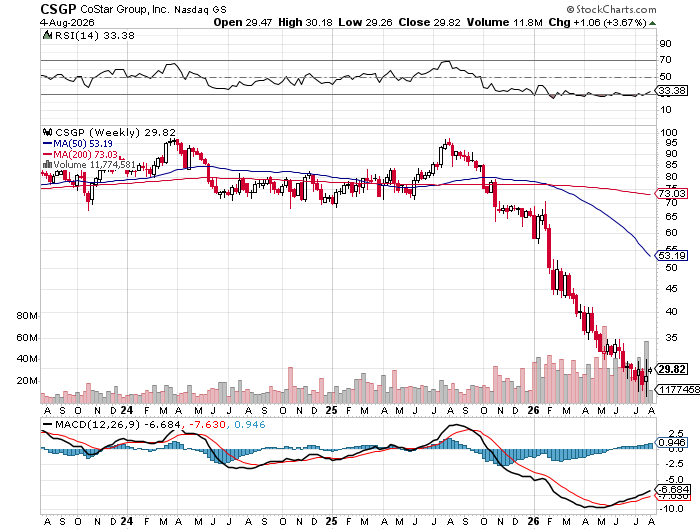The image size is (700, 530).
Task: Click the 80M volume axis label
Action: [27, 316]
